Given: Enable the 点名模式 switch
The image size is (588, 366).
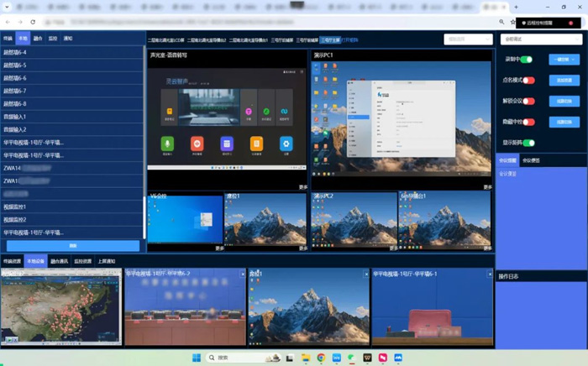Looking at the screenshot, I should click(528, 81).
